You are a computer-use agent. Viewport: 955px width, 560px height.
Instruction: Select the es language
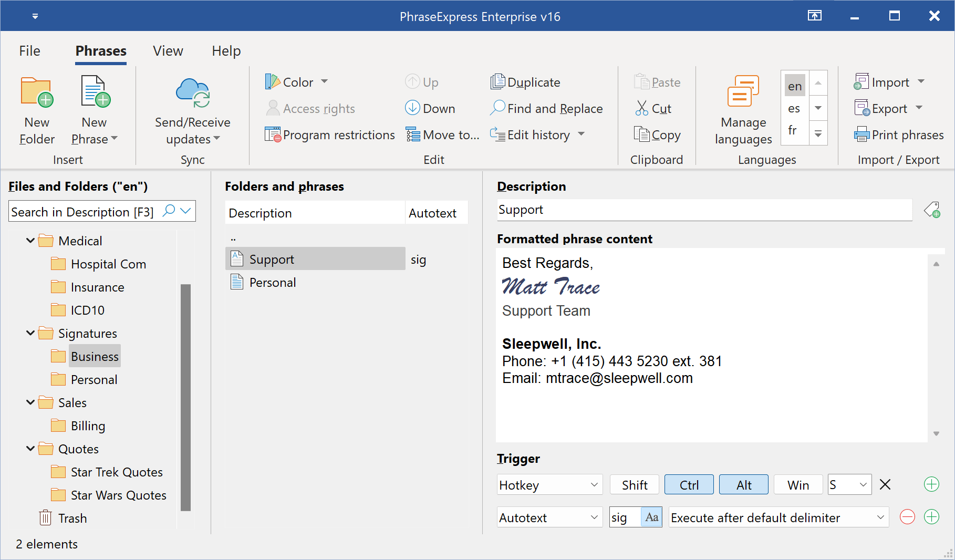[795, 108]
